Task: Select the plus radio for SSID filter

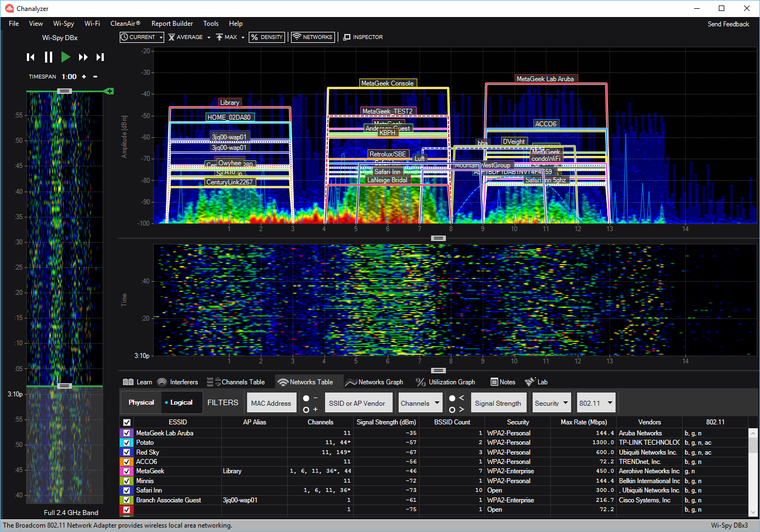Action: [306, 410]
